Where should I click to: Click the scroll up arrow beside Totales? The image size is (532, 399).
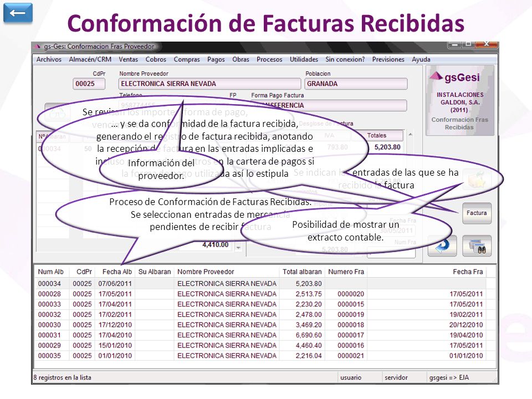pyautogui.click(x=411, y=135)
